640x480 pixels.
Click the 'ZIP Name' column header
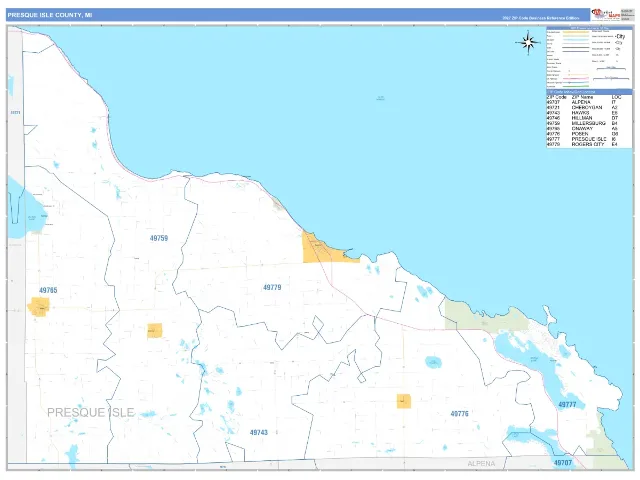pyautogui.click(x=582, y=97)
